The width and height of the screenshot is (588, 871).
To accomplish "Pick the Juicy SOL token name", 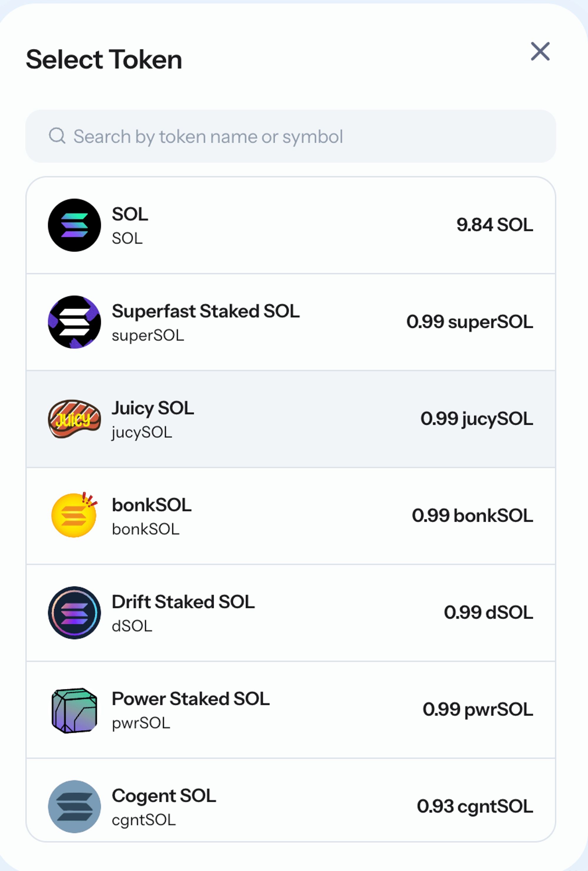I will point(153,408).
